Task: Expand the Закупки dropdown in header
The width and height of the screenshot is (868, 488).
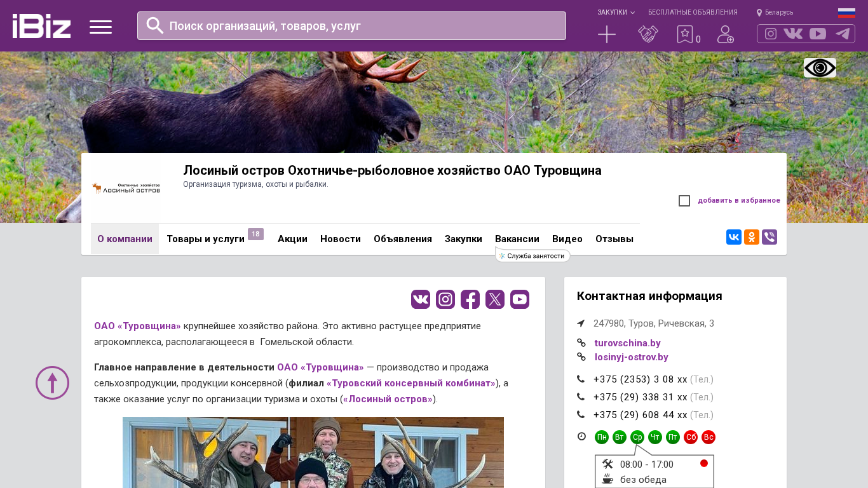Action: click(x=616, y=13)
